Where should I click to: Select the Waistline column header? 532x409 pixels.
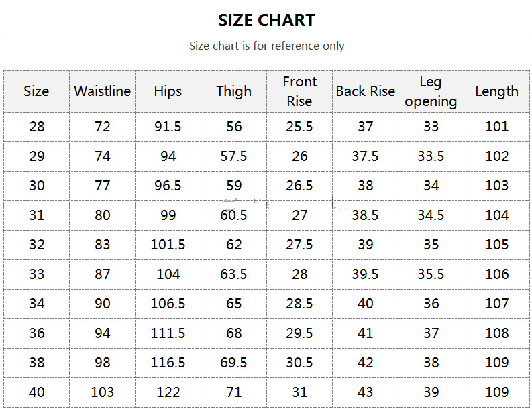(102, 91)
